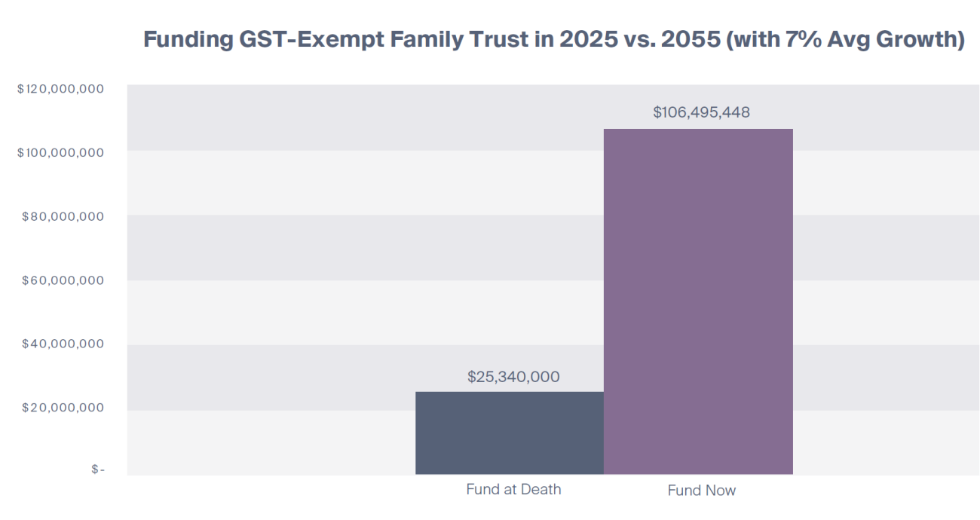The width and height of the screenshot is (980, 520).
Task: Select the $20,000,000 y-axis label
Action: (63, 408)
